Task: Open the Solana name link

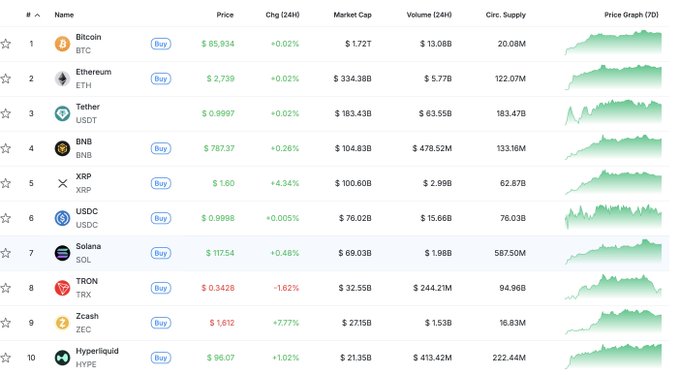Action: tap(88, 246)
